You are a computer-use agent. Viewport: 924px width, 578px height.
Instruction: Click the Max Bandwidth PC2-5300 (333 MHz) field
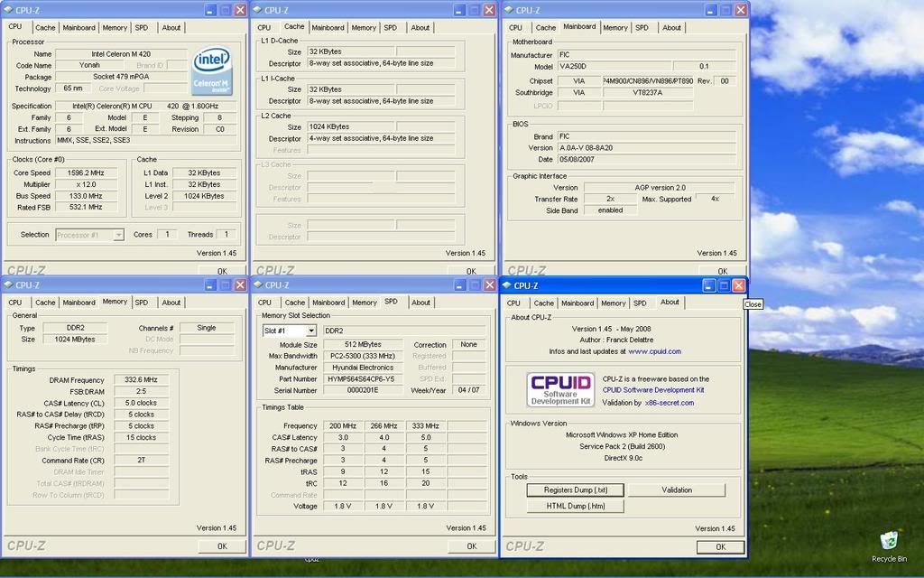[363, 356]
